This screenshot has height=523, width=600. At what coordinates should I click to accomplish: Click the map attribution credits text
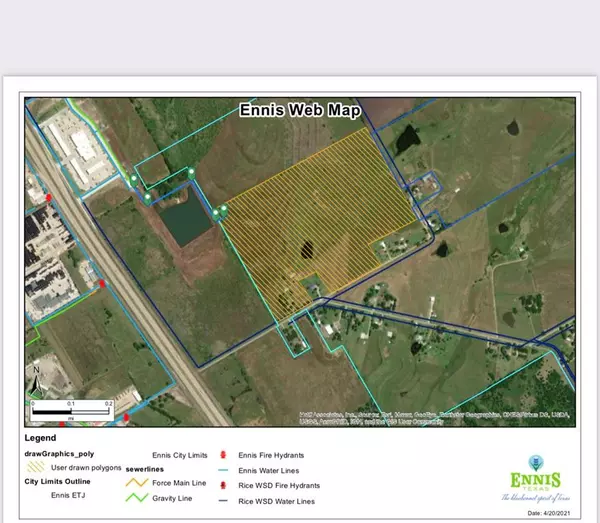(434, 418)
